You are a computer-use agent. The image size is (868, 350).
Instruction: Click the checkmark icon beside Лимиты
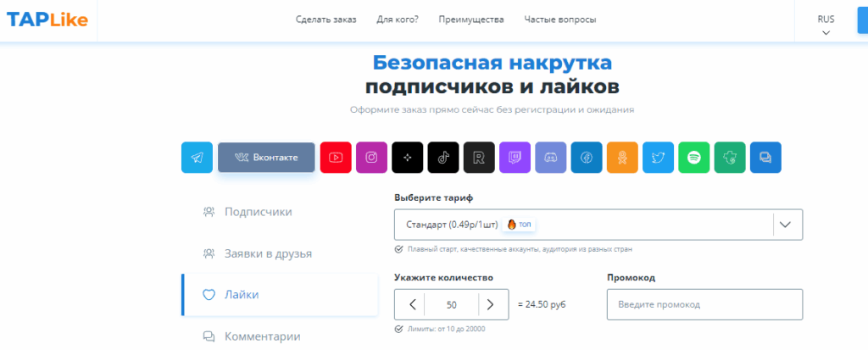398,329
